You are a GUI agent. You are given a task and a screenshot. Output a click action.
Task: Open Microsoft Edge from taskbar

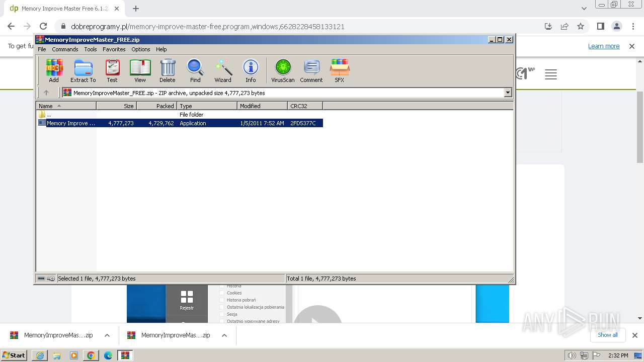coord(108,355)
